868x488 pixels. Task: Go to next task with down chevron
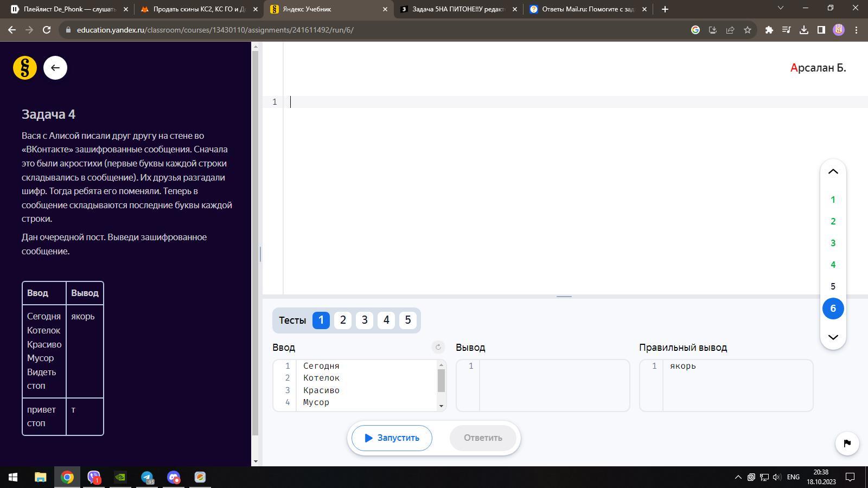tap(833, 337)
